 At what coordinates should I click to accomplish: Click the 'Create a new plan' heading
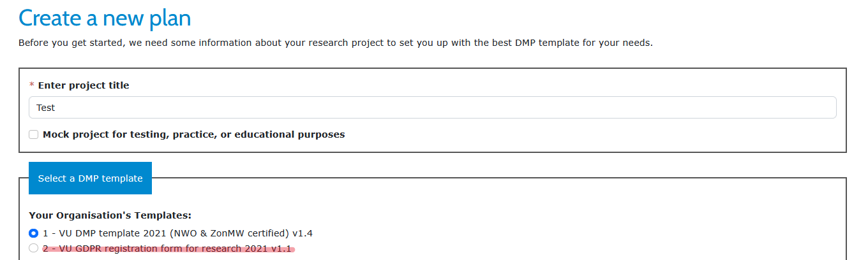[x=105, y=18]
